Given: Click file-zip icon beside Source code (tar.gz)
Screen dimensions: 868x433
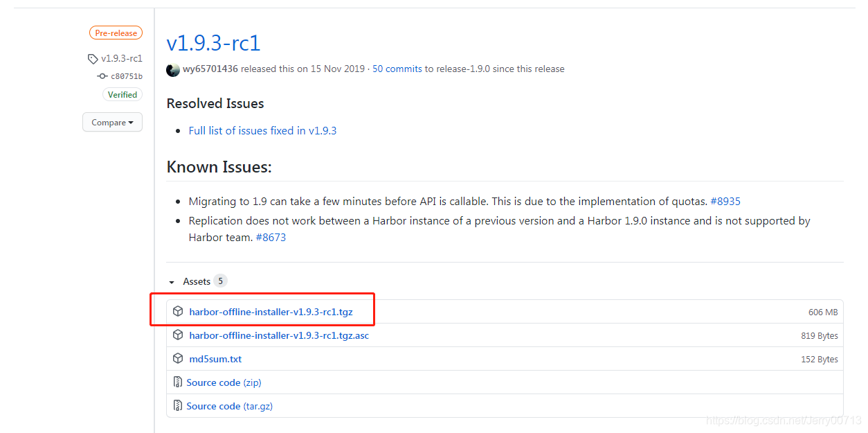Looking at the screenshot, I should point(178,406).
